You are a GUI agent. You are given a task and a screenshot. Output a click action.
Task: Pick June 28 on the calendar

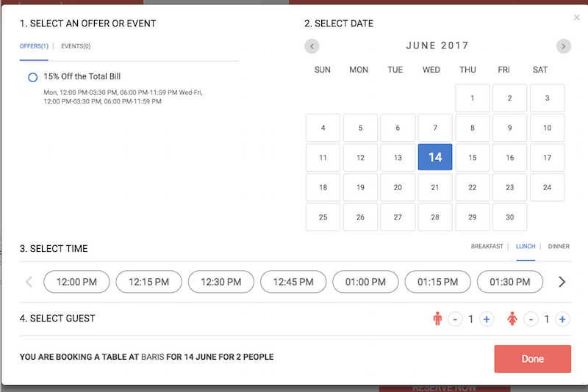(x=435, y=217)
